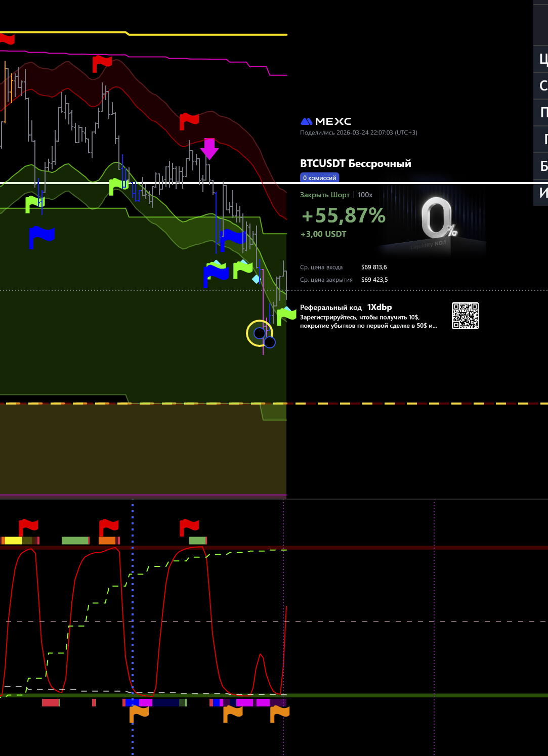Image resolution: width=548 pixels, height=756 pixels.
Task: Select the leftmost orange flag below the oscillator
Action: coord(139,714)
